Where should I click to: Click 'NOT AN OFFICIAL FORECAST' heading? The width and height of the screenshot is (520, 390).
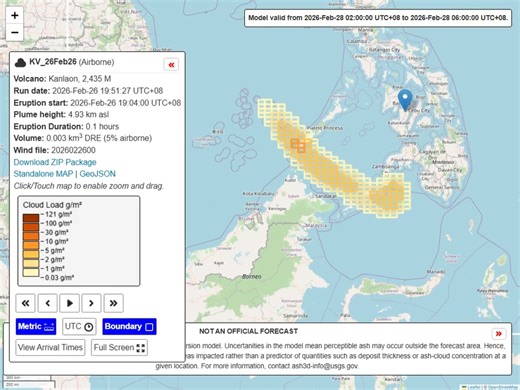248,331
